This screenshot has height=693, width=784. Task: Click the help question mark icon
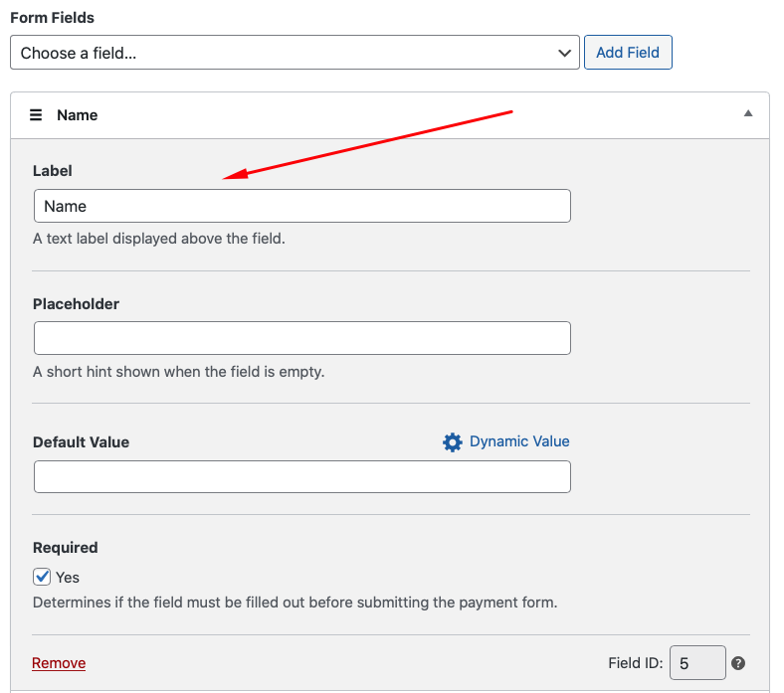(738, 663)
